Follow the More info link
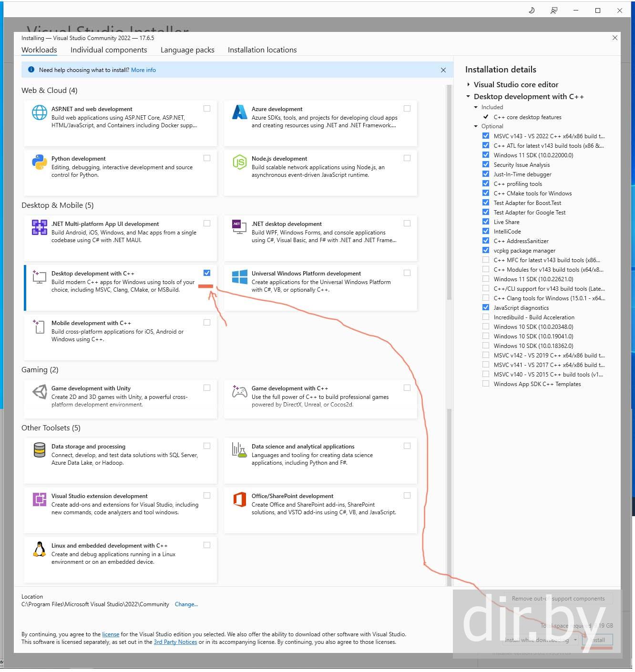635x672 pixels. (x=143, y=70)
